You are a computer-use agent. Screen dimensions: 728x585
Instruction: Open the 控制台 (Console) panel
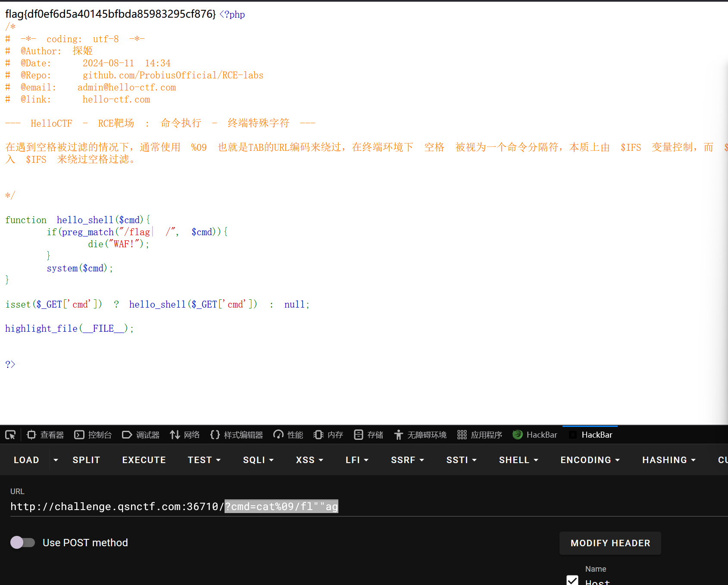click(x=93, y=434)
